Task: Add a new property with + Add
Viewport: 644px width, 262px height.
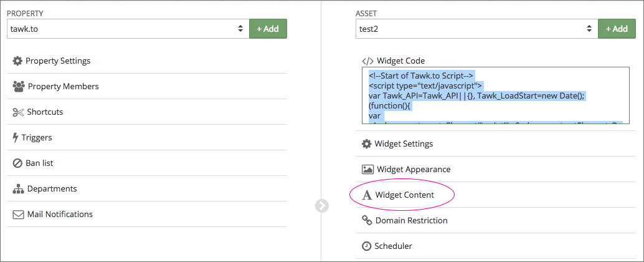Action: click(268, 29)
